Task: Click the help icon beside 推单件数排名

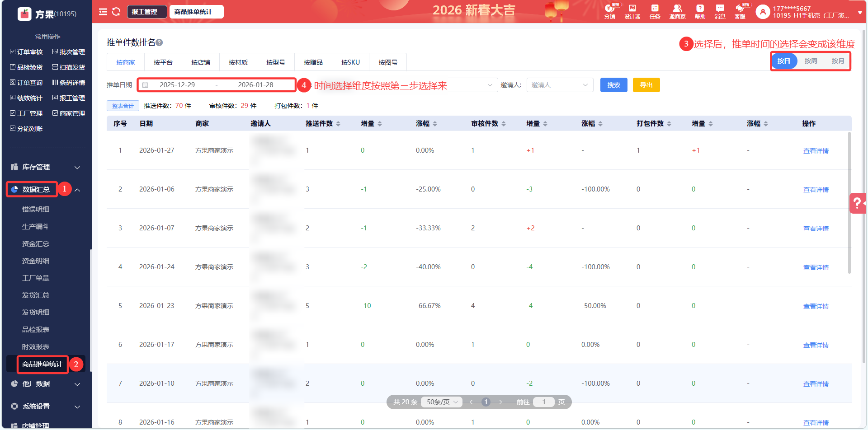Action: (159, 42)
